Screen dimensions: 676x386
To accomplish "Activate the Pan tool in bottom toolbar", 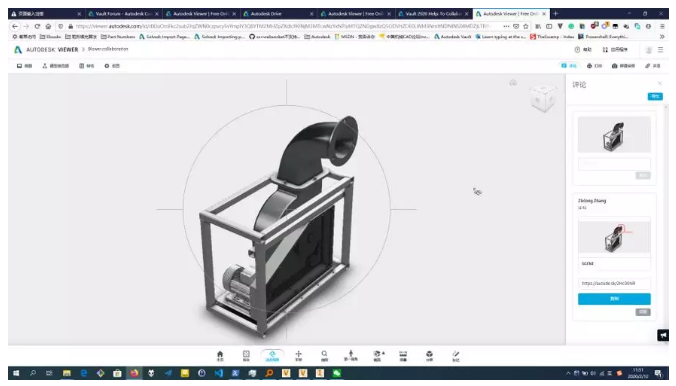I will click(x=298, y=356).
